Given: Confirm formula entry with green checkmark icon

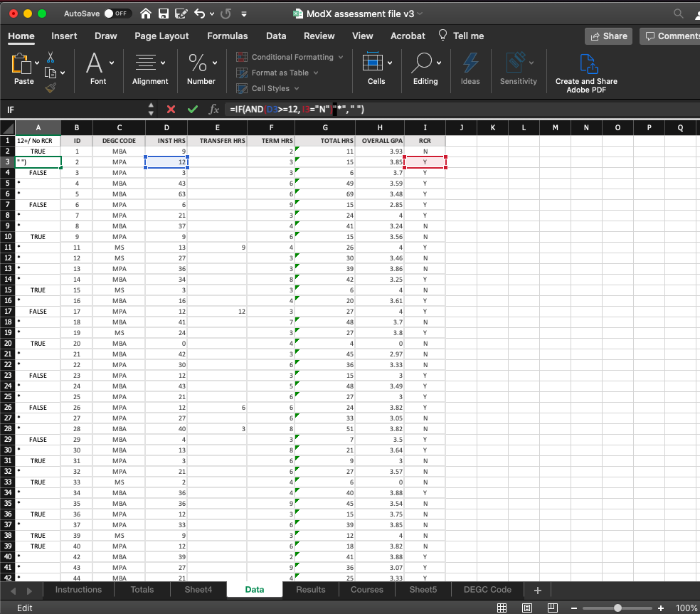Looking at the screenshot, I should [192, 110].
